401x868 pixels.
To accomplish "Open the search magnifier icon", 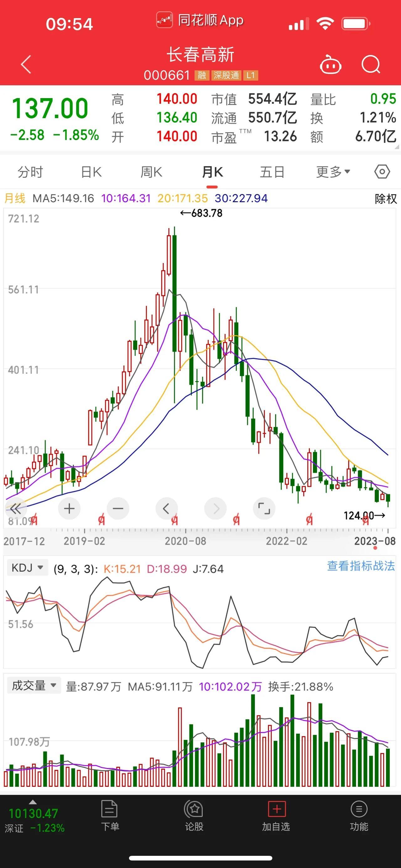I will click(x=371, y=64).
